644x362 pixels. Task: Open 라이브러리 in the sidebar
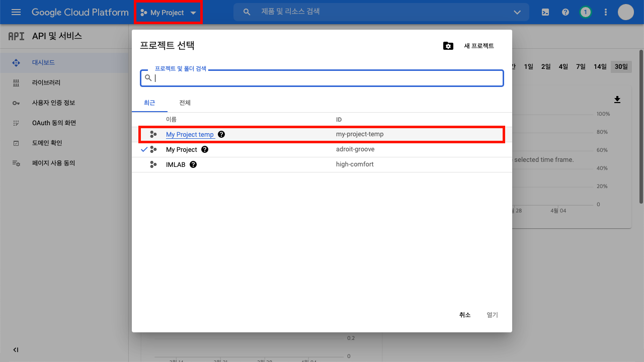click(64, 82)
